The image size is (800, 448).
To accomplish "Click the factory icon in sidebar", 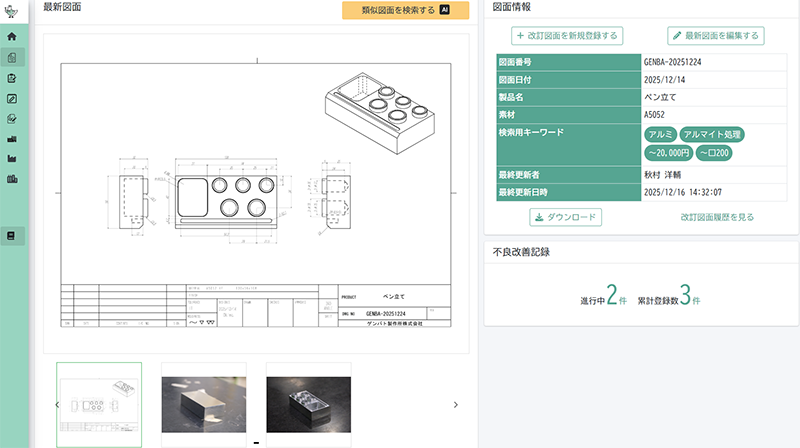I will point(12,158).
